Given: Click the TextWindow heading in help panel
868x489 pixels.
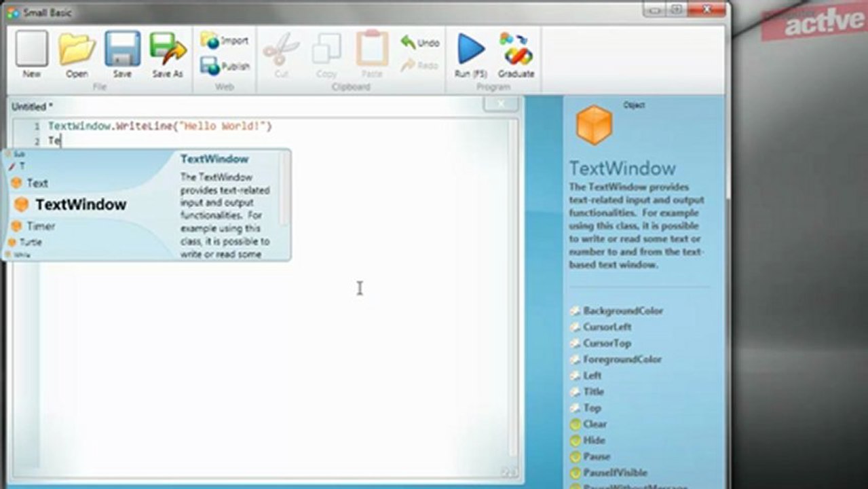Looking at the screenshot, I should coord(622,168).
